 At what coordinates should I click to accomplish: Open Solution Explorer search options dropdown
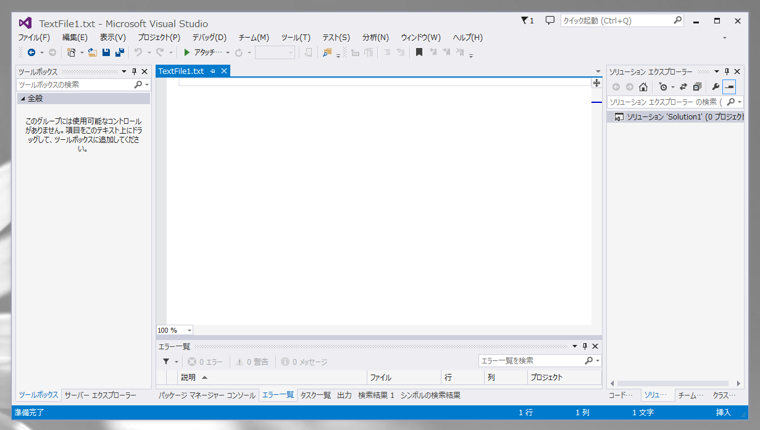point(740,102)
